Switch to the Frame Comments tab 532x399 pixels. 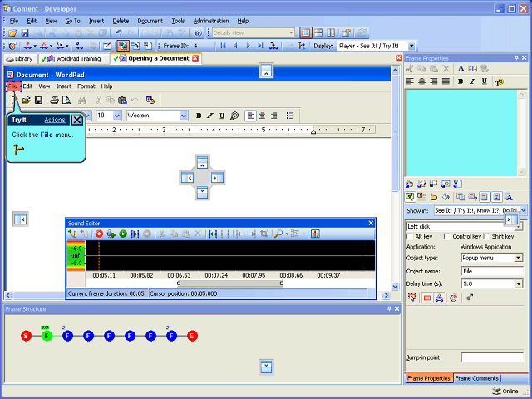(476, 378)
